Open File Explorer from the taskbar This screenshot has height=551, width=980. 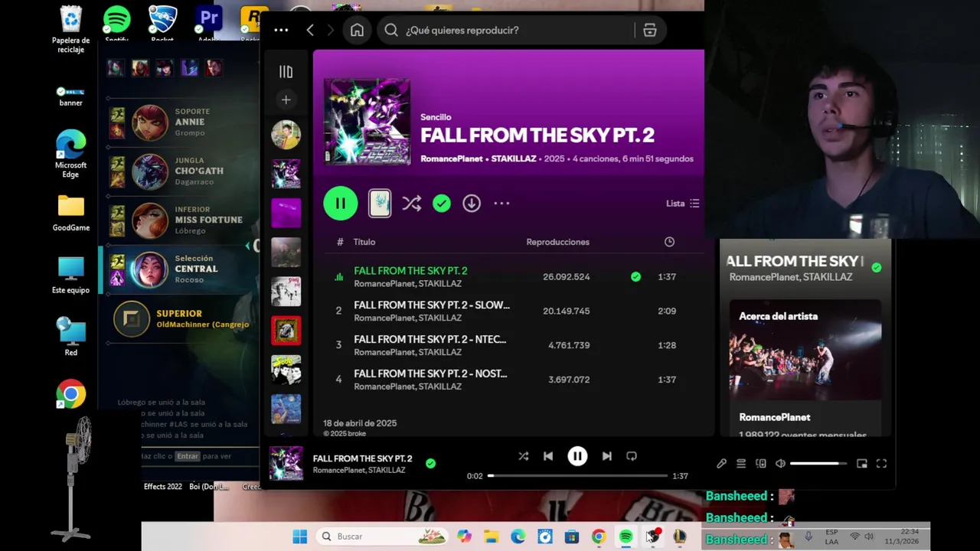coord(491,536)
